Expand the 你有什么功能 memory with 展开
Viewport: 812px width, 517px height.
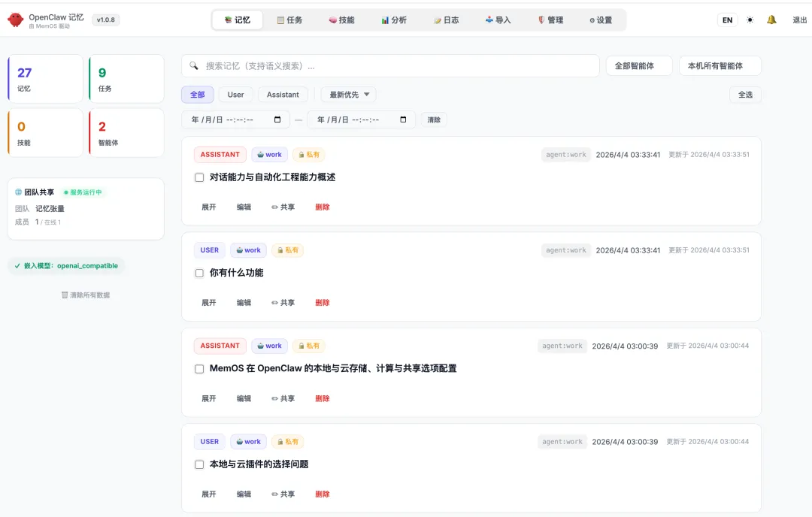tap(209, 303)
